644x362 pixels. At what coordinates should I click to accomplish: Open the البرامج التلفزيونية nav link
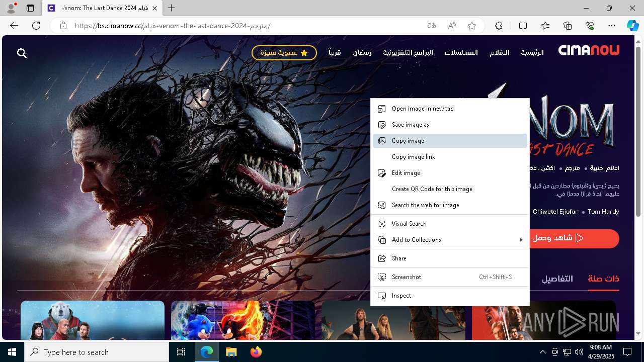click(x=408, y=52)
